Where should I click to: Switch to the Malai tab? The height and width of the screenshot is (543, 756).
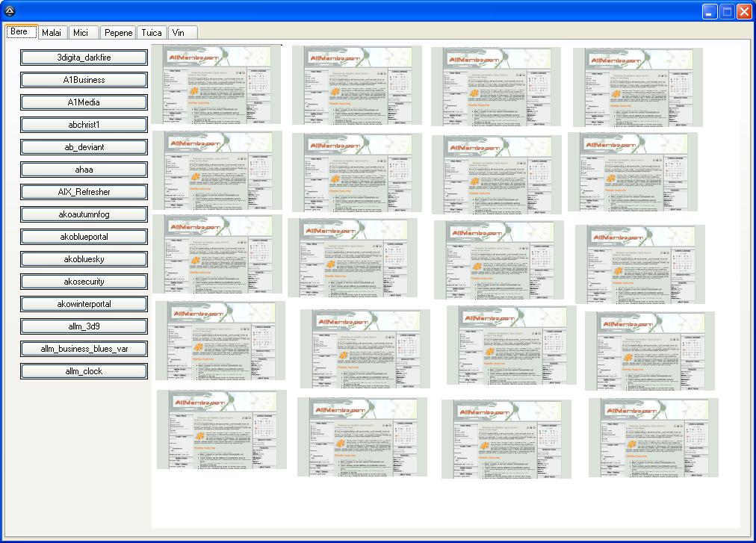point(52,33)
